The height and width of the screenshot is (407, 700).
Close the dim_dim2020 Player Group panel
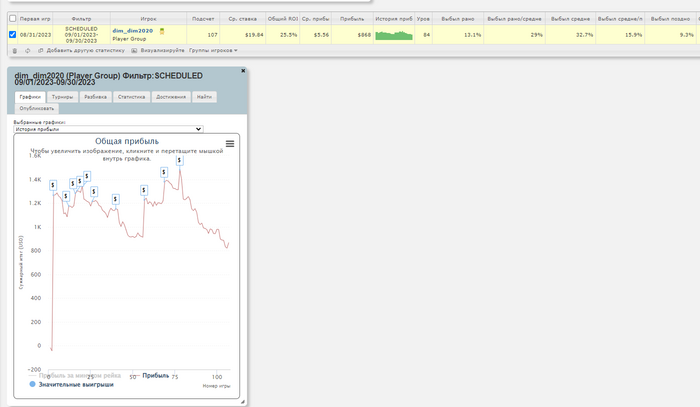click(243, 71)
